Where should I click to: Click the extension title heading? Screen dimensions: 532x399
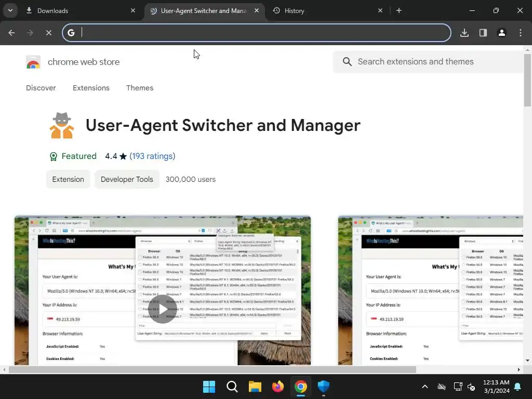(223, 125)
